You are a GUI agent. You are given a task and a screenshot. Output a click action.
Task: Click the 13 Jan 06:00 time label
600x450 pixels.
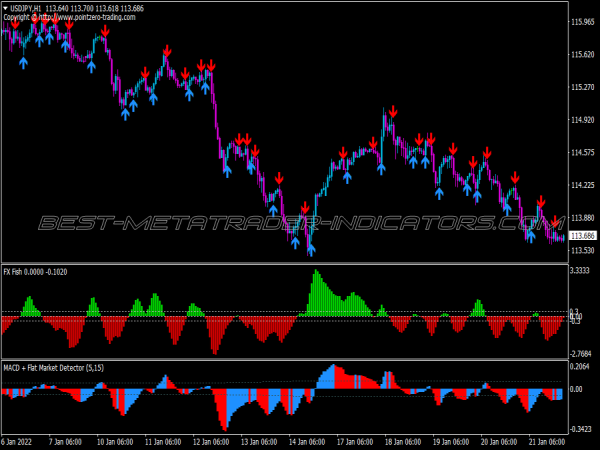pyautogui.click(x=259, y=442)
